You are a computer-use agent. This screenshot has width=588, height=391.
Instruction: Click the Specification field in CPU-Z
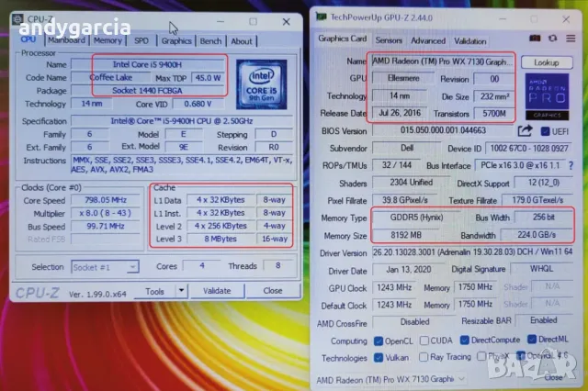[182, 121]
